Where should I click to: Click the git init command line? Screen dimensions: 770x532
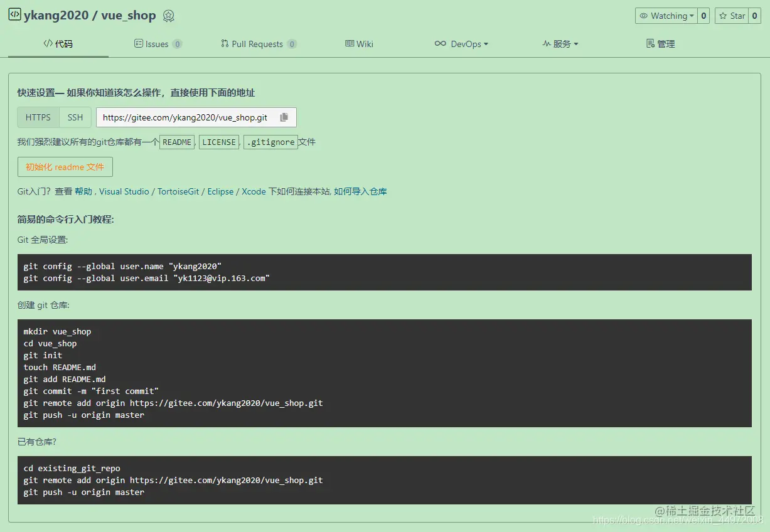pos(43,355)
